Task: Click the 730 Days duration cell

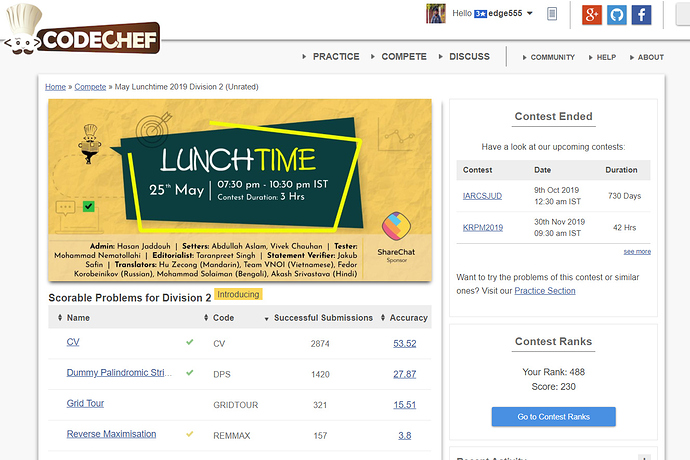Action: coord(624,196)
